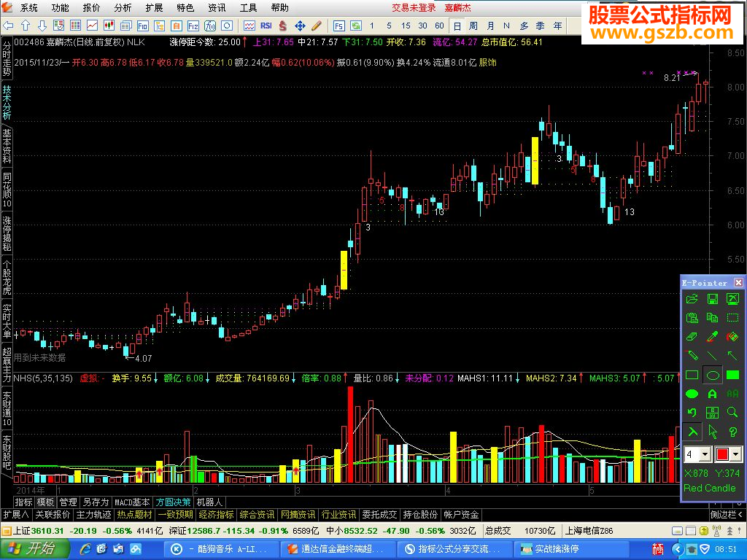Click the magnifier zoom icon in E-Pointer
The image size is (747, 560).
pos(732,413)
